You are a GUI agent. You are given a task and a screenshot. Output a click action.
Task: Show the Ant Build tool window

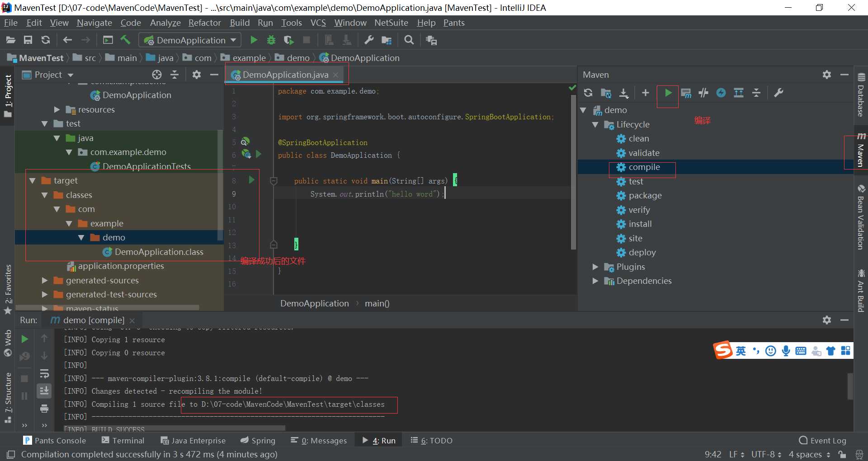(861, 291)
